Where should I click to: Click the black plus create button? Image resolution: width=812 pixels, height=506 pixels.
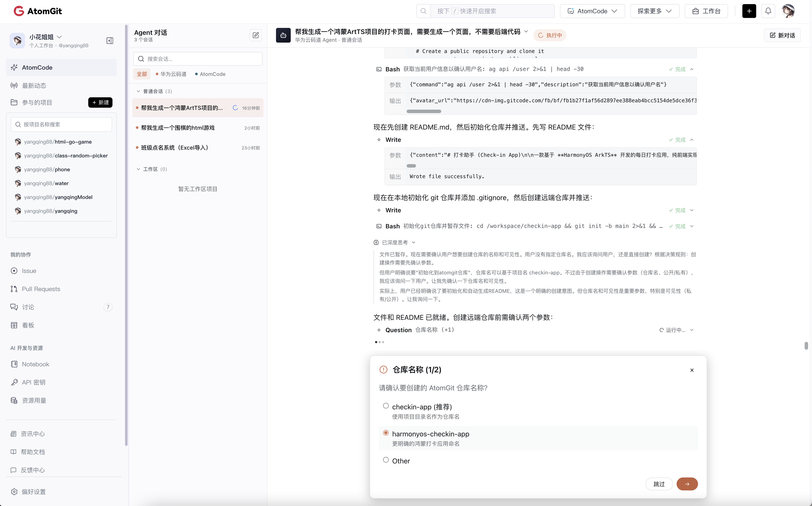[749, 11]
